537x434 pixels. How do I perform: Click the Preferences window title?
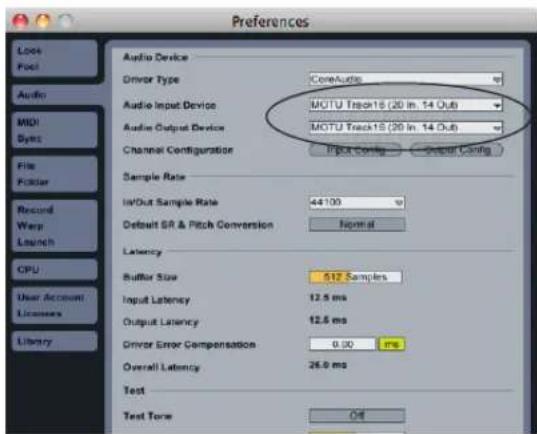270,22
